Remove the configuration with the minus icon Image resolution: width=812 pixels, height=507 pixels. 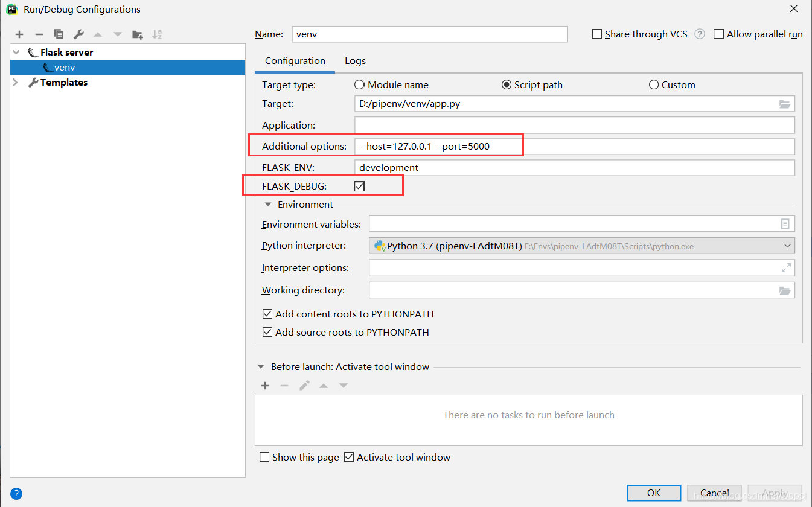pos(39,34)
